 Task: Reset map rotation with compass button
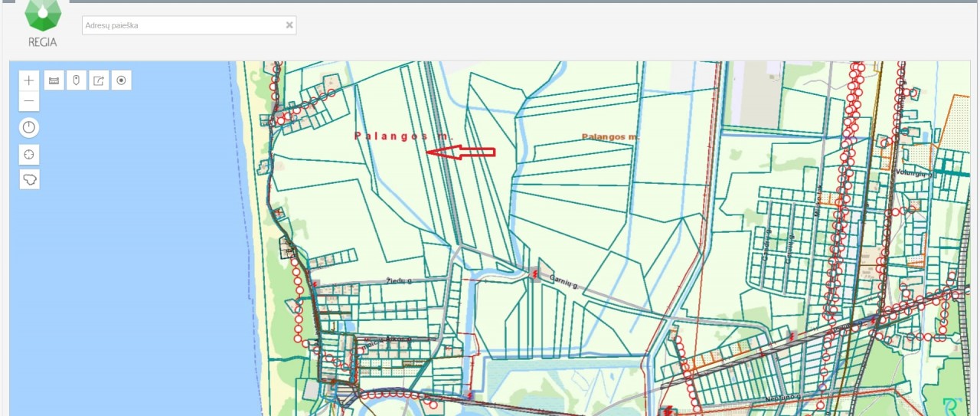tap(29, 128)
